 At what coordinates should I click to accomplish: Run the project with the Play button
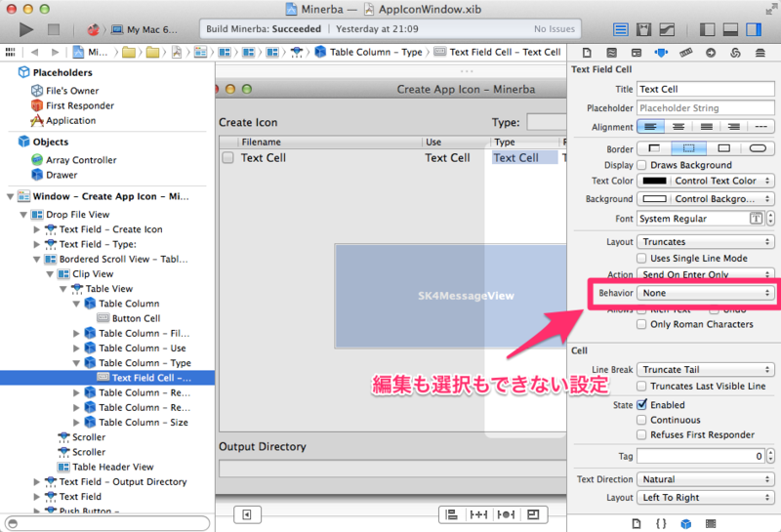[x=26, y=29]
